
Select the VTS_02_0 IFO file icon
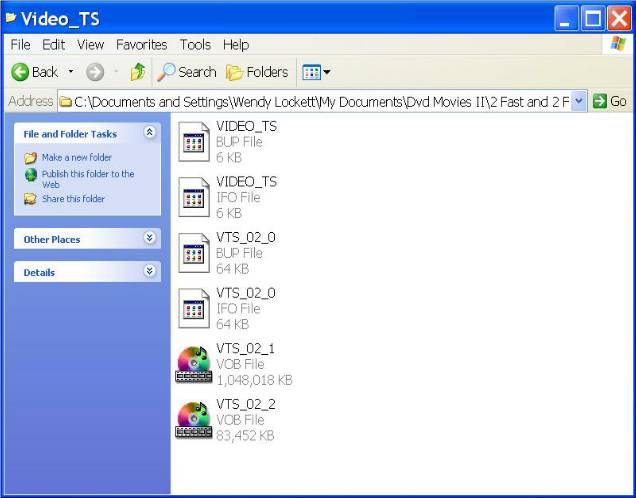click(194, 309)
